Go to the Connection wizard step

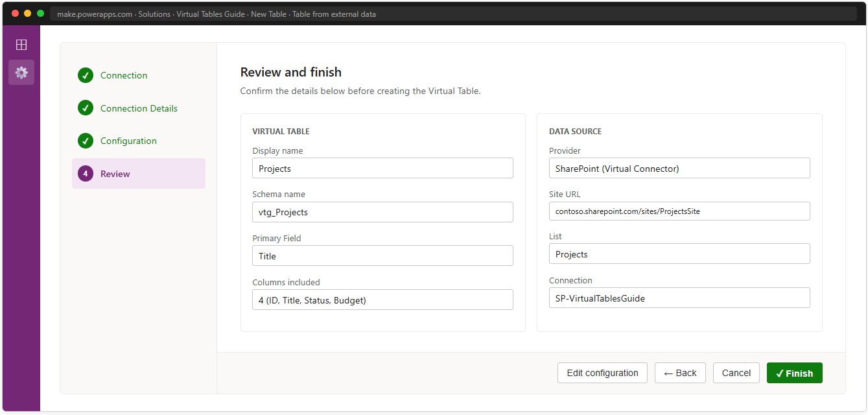click(x=139, y=75)
